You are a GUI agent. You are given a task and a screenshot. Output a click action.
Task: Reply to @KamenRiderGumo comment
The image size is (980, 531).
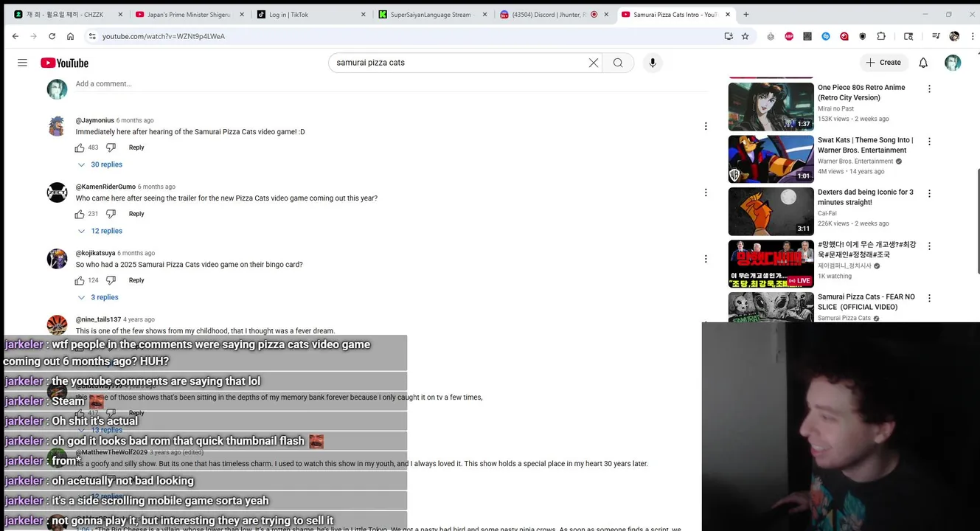pyautogui.click(x=136, y=214)
